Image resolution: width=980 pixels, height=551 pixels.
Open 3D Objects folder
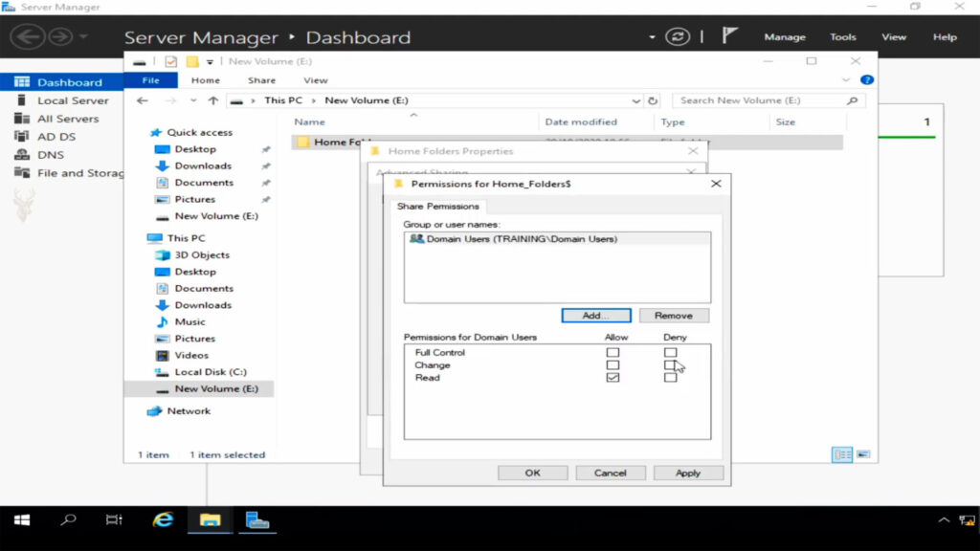(202, 254)
